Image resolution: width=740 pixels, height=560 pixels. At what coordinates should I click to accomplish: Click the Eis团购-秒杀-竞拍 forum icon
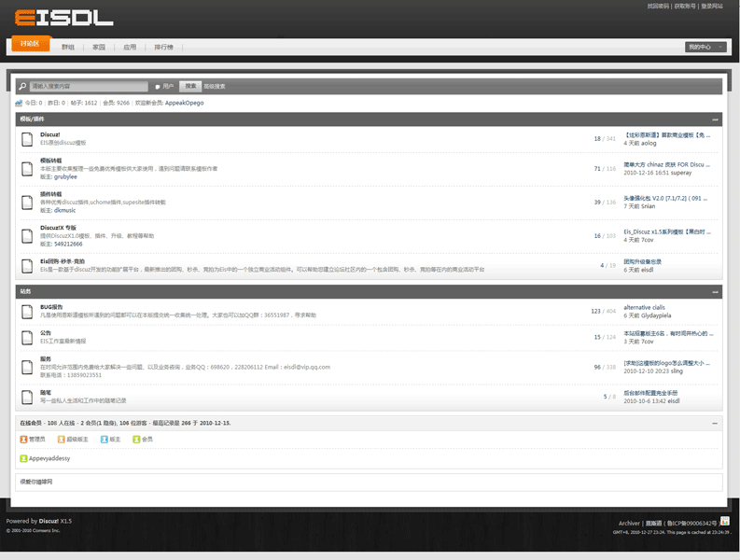27,266
